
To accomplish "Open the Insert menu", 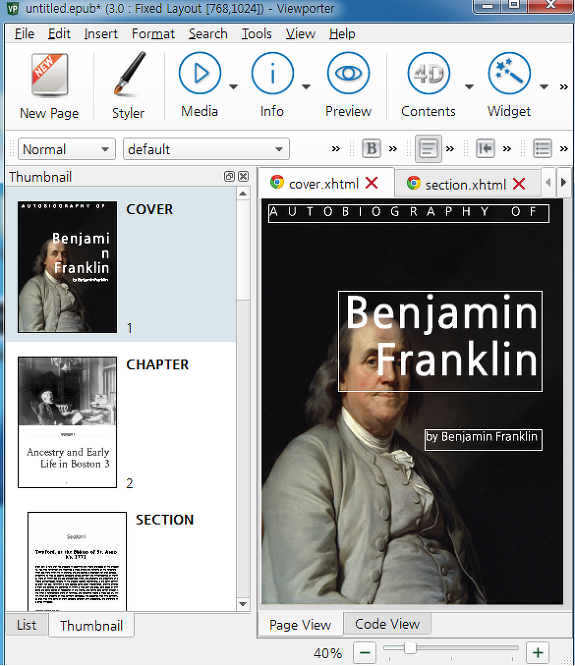I will click(101, 34).
